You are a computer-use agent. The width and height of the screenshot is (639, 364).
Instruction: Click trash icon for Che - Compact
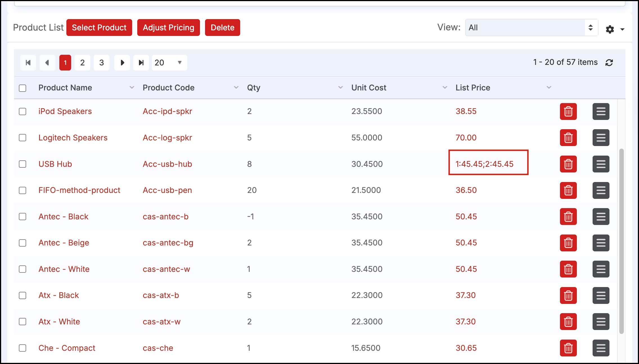(568, 348)
